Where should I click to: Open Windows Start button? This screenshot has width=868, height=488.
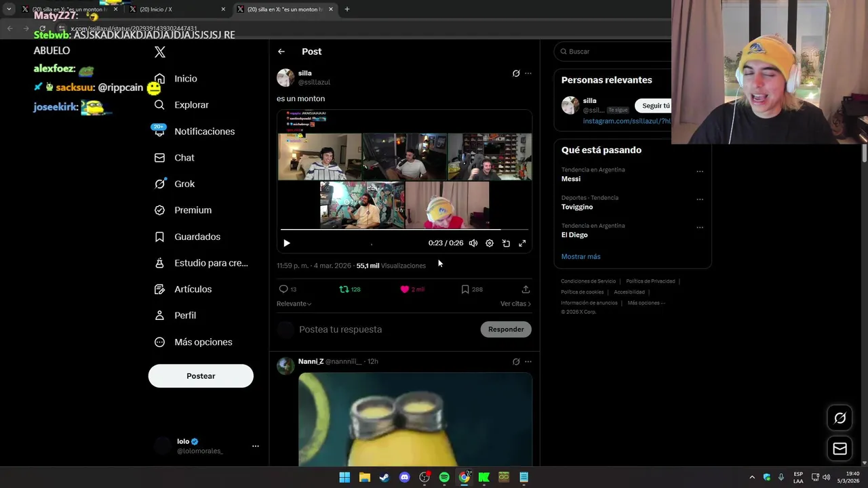[x=344, y=477]
